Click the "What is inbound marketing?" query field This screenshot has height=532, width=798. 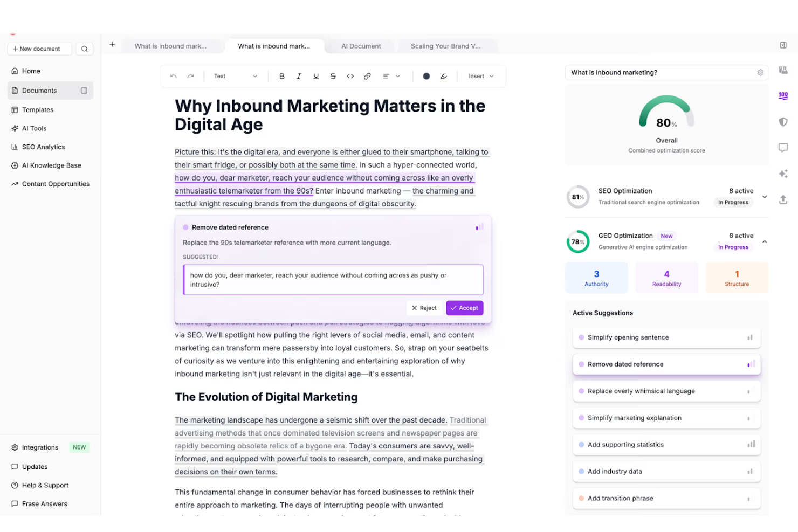pyautogui.click(x=666, y=73)
